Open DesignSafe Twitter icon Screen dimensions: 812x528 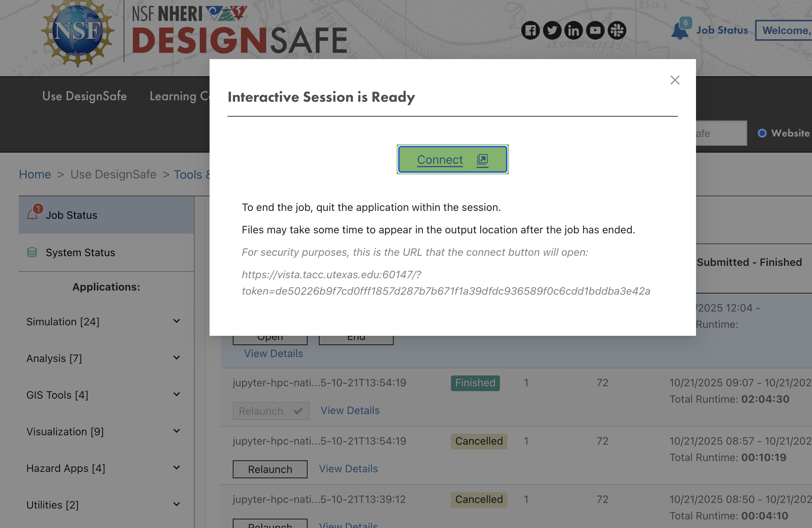point(552,30)
